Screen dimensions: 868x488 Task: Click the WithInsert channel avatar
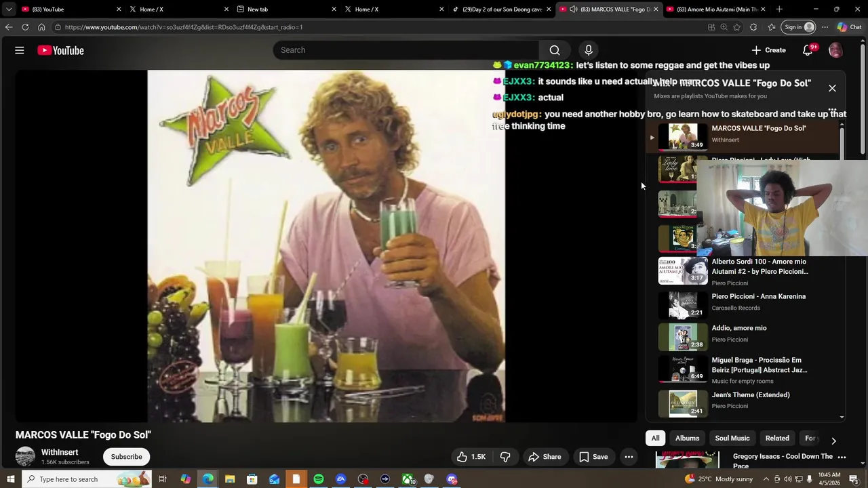click(x=25, y=457)
